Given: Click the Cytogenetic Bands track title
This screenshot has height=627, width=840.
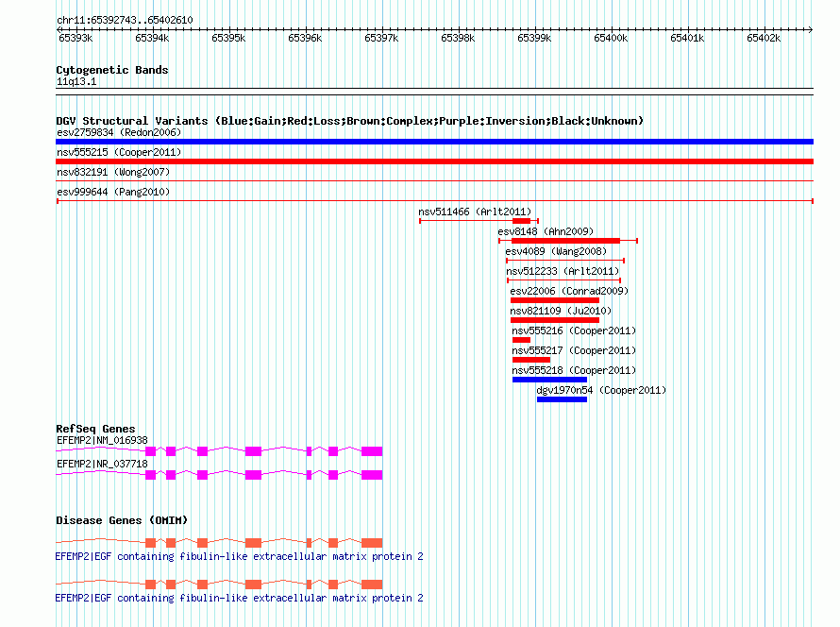Looking at the screenshot, I should (x=112, y=70).
